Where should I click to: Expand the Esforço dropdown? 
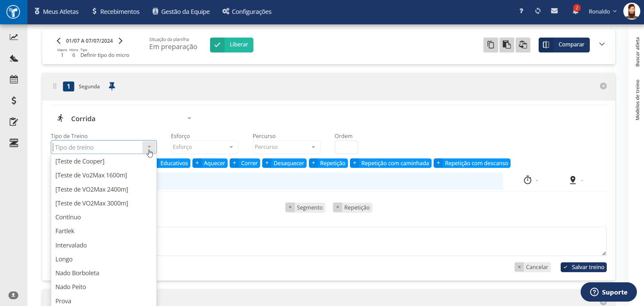pyautogui.click(x=204, y=147)
